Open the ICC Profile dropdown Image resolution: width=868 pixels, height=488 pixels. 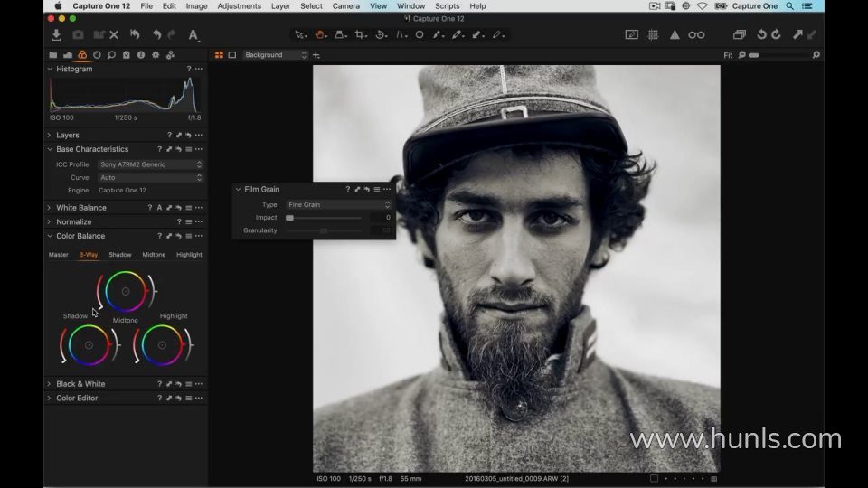pyautogui.click(x=149, y=164)
